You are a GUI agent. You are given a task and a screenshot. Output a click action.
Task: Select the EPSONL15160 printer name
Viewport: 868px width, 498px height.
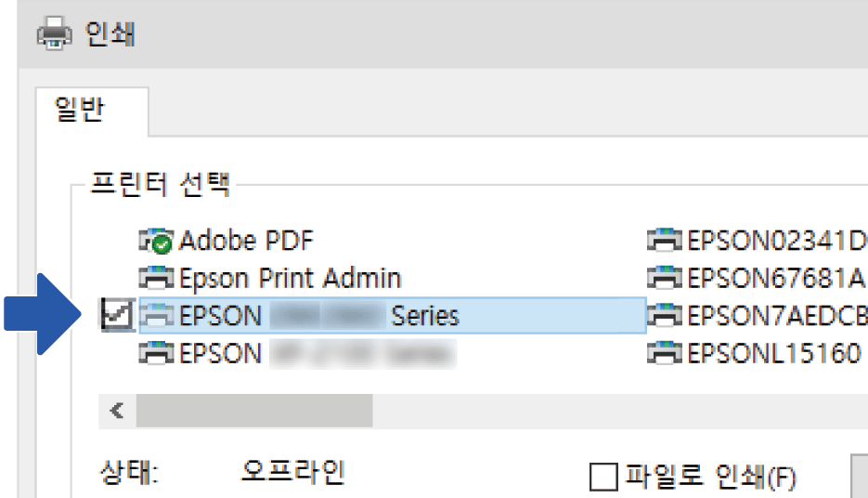[774, 353]
